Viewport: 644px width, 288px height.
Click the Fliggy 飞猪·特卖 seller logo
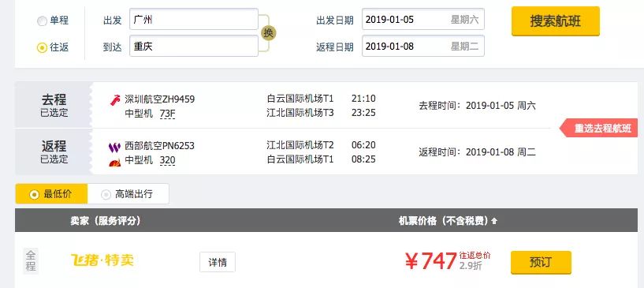coord(102,260)
